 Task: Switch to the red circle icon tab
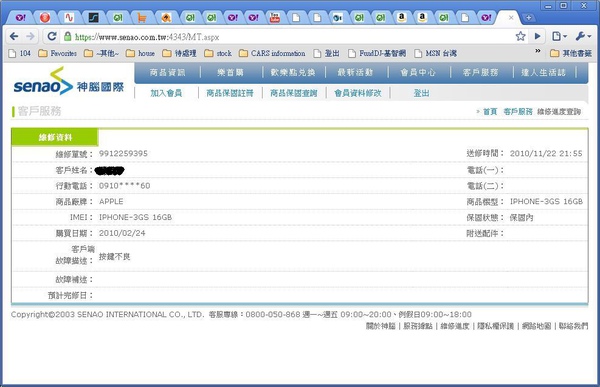click(x=45, y=18)
